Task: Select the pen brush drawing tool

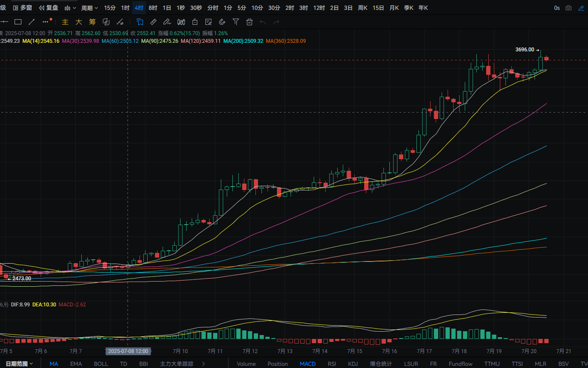Action: click(x=167, y=22)
